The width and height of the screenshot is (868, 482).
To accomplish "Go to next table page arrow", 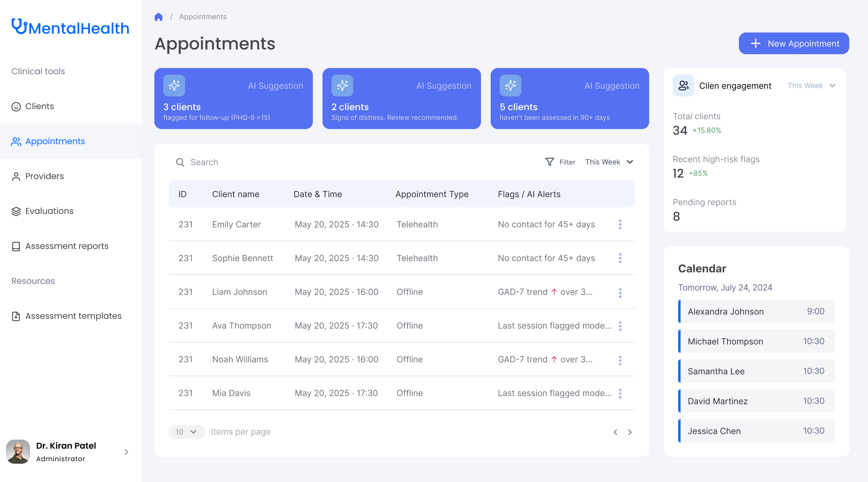I will pyautogui.click(x=629, y=432).
